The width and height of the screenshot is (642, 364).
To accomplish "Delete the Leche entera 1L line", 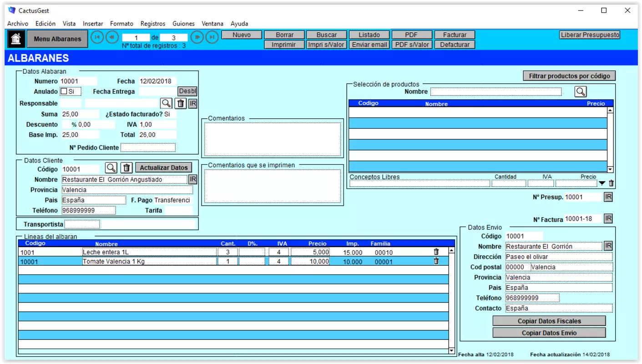I will pos(436,252).
